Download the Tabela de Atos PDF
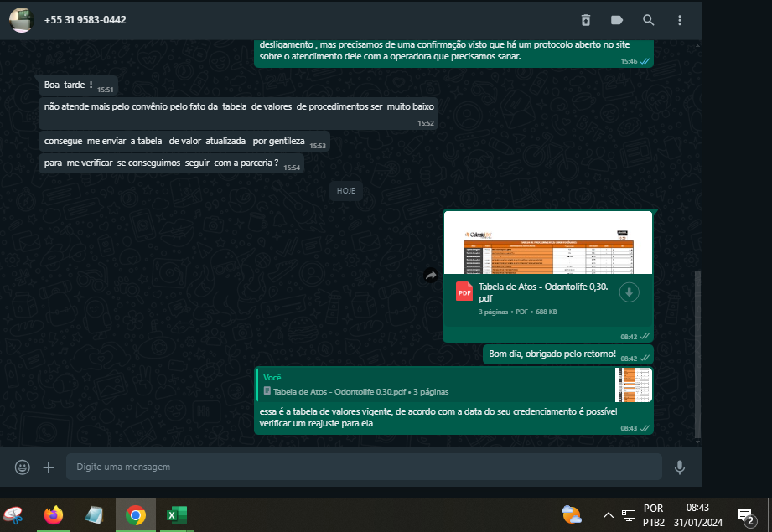Screen dimensions: 772x532 coord(629,292)
